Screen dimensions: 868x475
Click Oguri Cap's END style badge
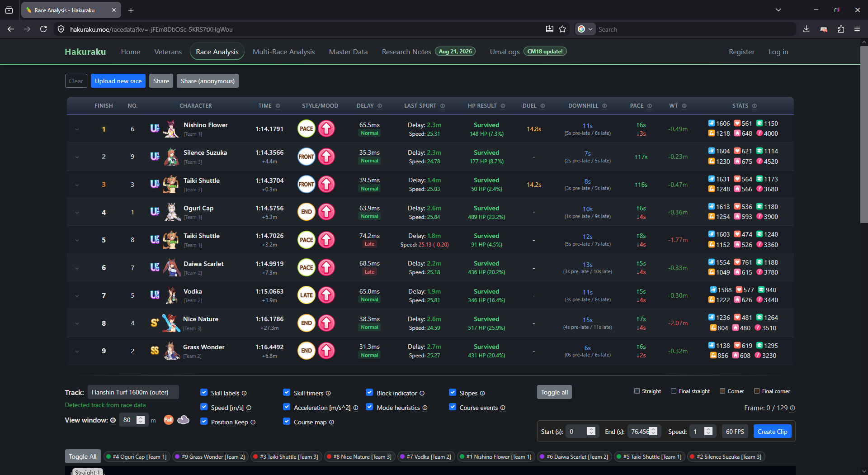point(307,212)
